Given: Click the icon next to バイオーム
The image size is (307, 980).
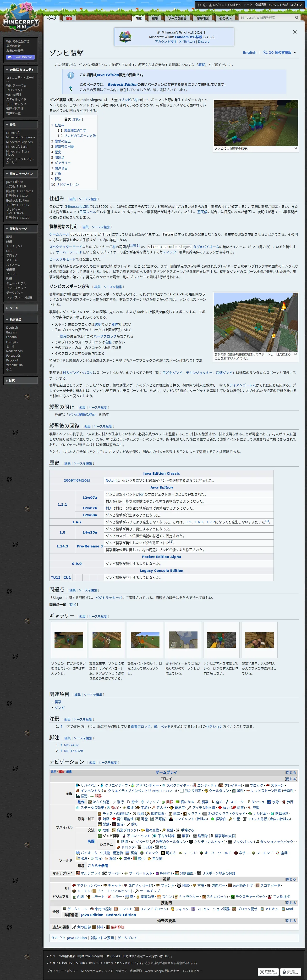Looking at the screenshot, I should point(77,853).
